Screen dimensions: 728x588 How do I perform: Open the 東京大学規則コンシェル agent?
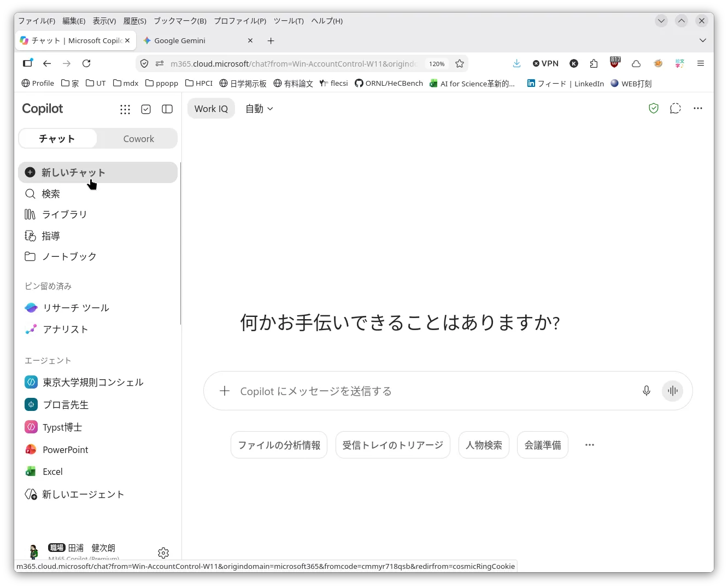[98, 382]
